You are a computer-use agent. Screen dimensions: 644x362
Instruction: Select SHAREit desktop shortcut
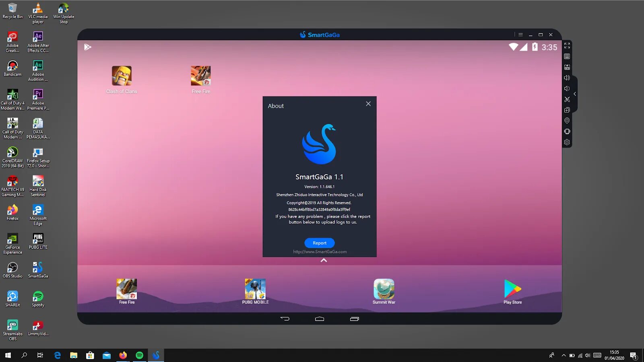point(12,299)
